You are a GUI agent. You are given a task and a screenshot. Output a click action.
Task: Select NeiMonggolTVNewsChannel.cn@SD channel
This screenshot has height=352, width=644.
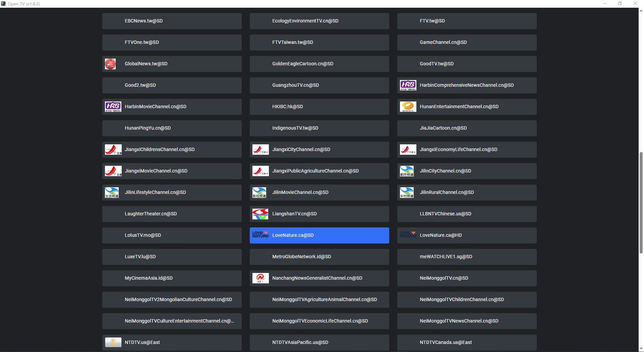467,321
